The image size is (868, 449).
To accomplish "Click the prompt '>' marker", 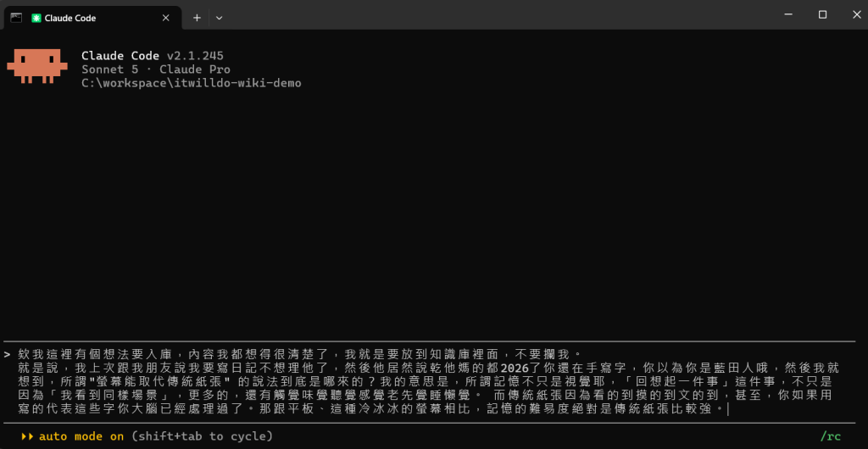I will click(7, 353).
